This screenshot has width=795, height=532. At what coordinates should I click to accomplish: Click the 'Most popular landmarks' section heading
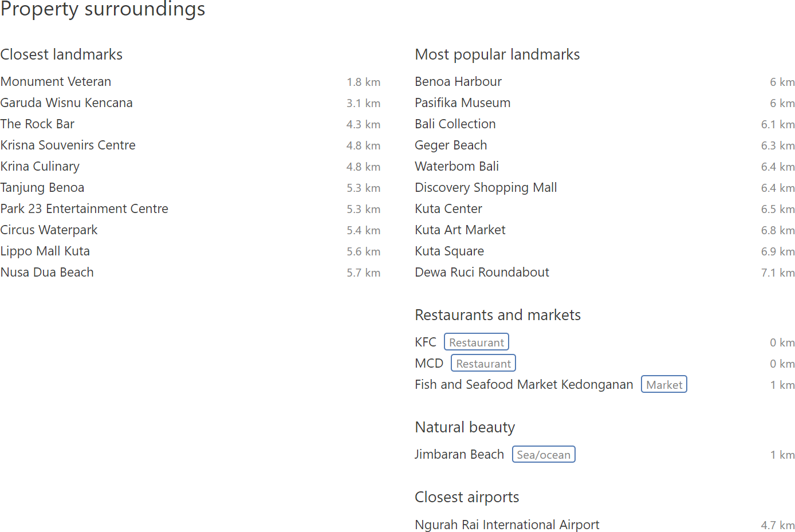click(x=497, y=54)
